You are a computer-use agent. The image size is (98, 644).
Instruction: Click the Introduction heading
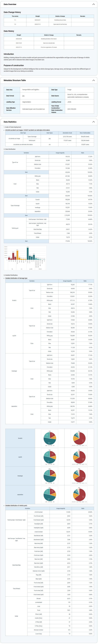(9, 54)
